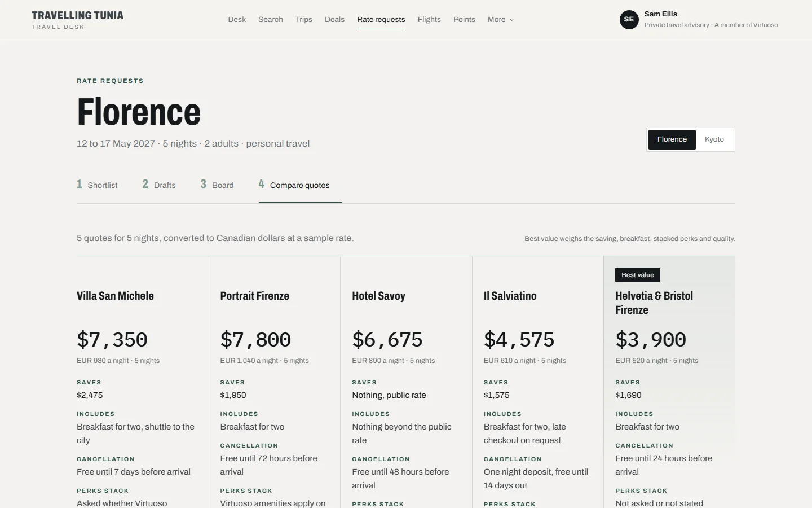
Task: Click 'Nothing, public rate' savings text
Action: [x=389, y=395]
